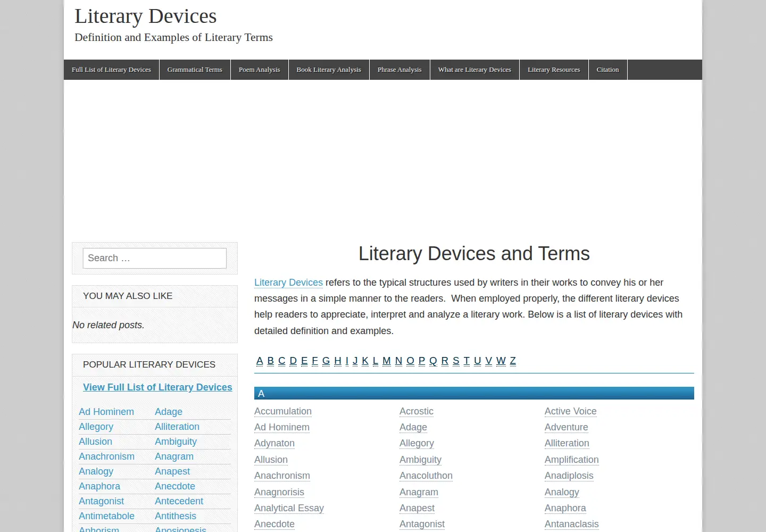Image resolution: width=766 pixels, height=532 pixels.
Task: Click the POPULAR LITERARY DEVICES heading
Action: pyautogui.click(x=149, y=364)
